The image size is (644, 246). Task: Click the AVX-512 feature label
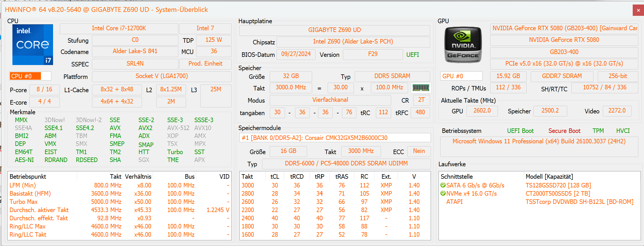pyautogui.click(x=178, y=128)
